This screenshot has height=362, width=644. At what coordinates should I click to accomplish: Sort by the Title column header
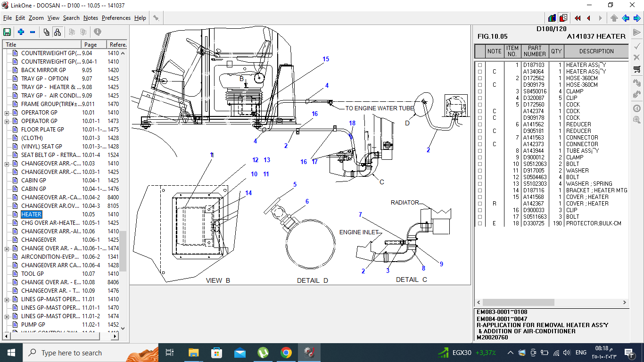click(42, 44)
